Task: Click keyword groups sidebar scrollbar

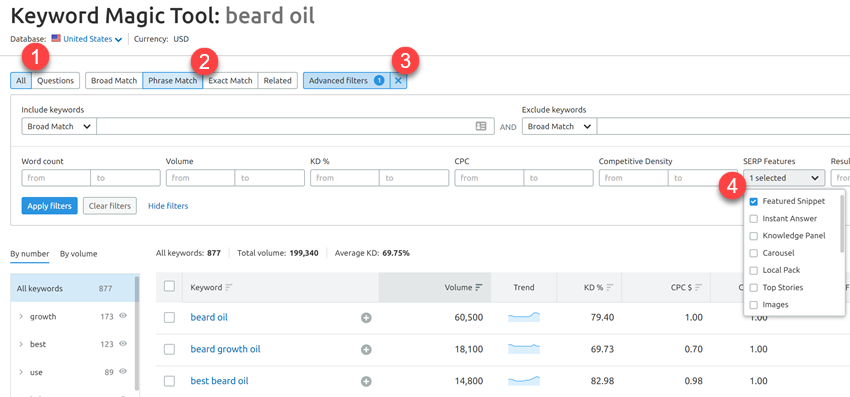Action: click(137, 333)
